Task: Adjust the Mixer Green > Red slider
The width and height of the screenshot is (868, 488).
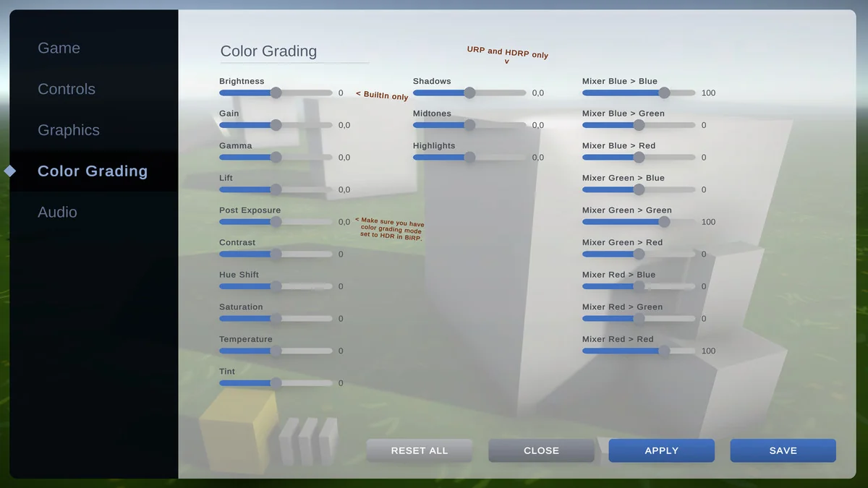Action: [x=638, y=254]
